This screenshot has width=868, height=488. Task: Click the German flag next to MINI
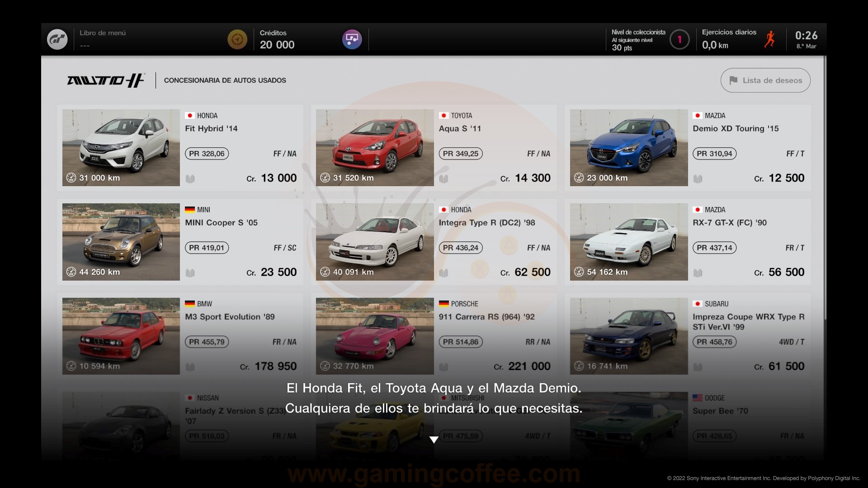click(x=190, y=210)
